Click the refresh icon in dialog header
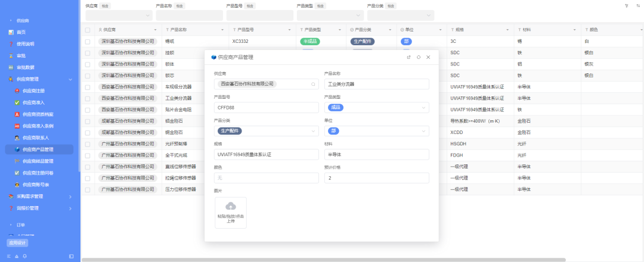644x262 pixels. pos(419,57)
